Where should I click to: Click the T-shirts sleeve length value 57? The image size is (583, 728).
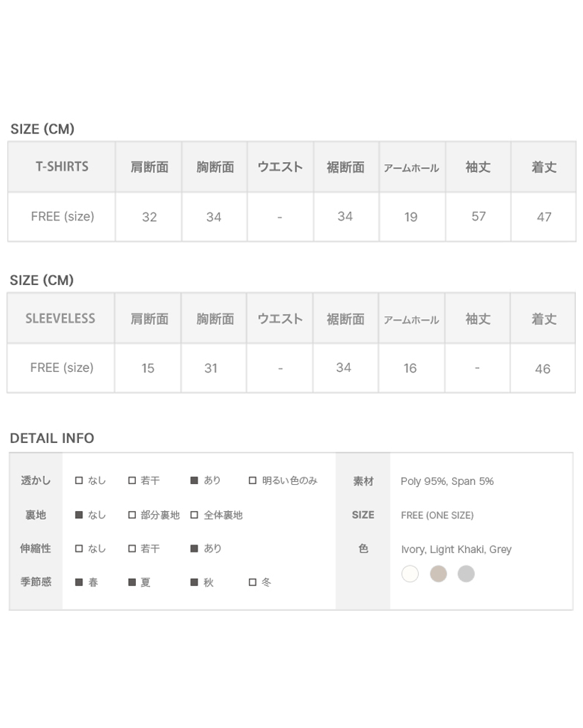(x=478, y=216)
